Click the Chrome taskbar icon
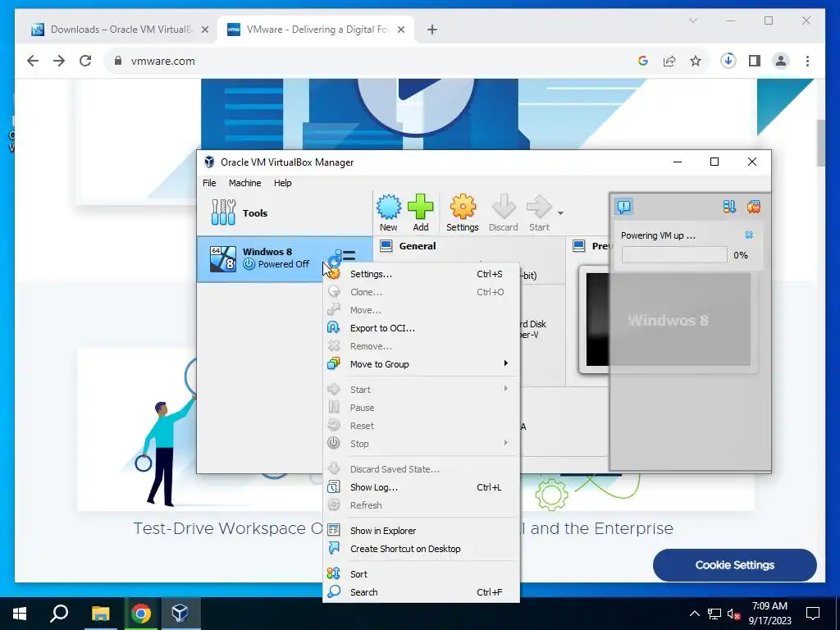The image size is (840, 630). click(x=141, y=614)
